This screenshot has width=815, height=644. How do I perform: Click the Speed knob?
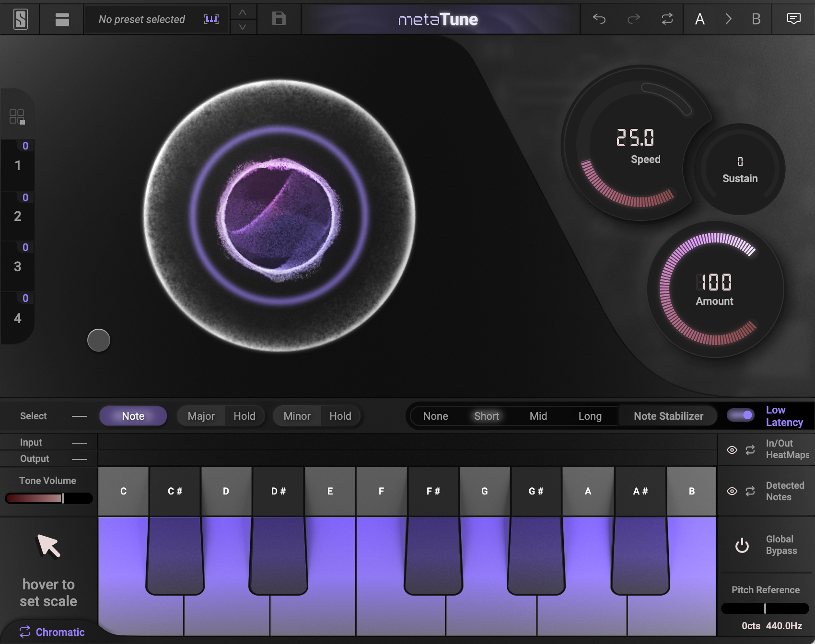[x=635, y=144]
